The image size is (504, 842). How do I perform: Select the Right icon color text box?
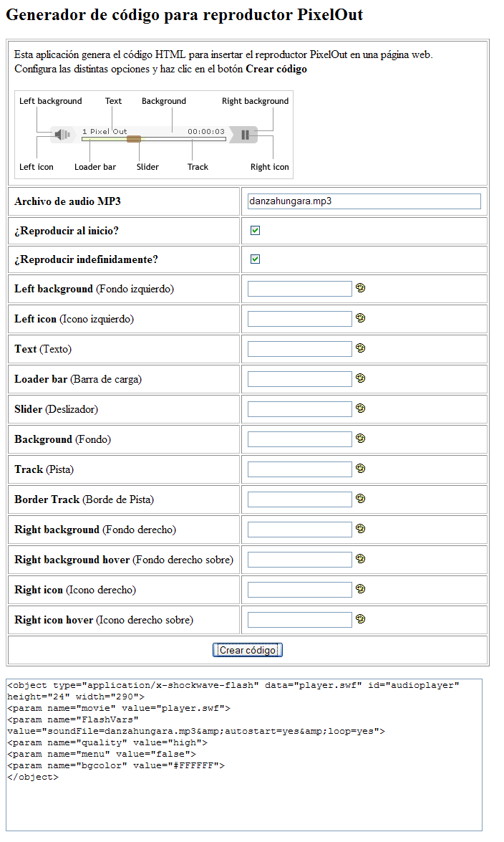tap(299, 590)
